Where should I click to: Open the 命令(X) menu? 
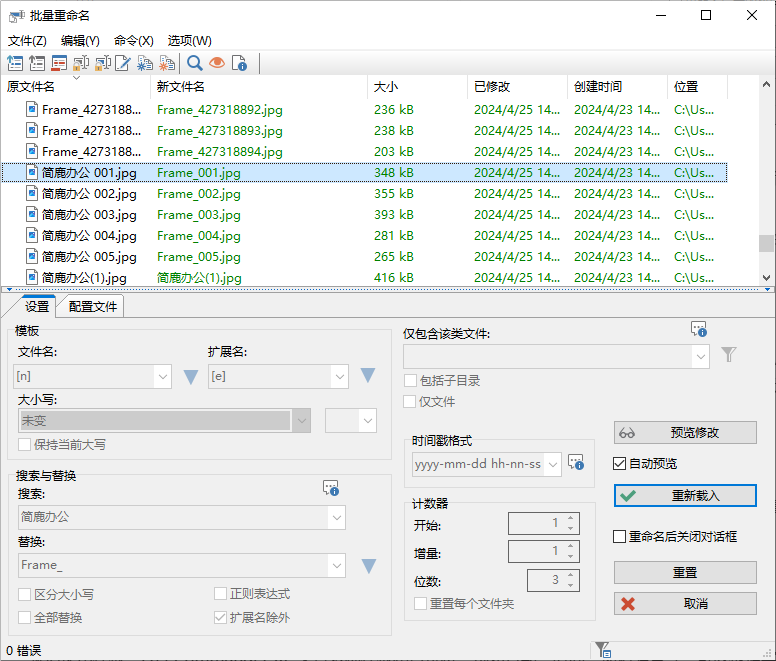coord(133,41)
